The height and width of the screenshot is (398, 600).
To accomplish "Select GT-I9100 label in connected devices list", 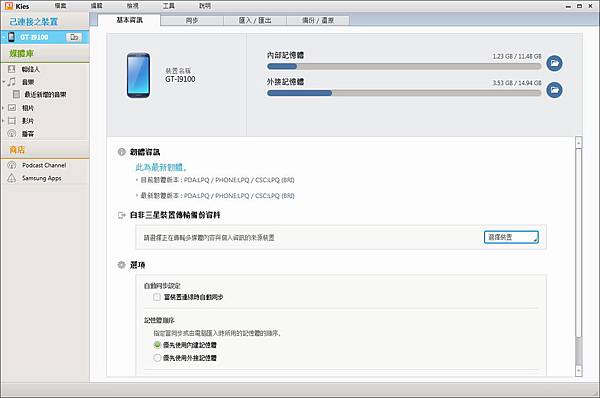I will point(34,37).
